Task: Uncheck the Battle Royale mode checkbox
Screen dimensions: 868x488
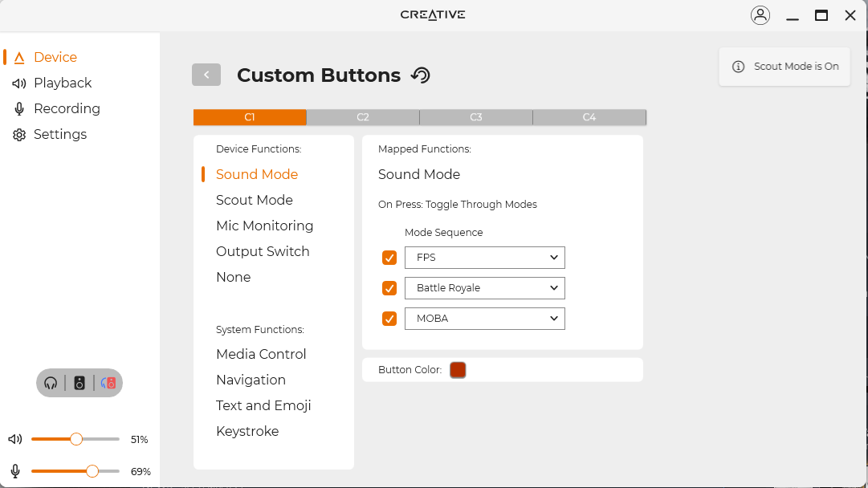Action: 389,288
